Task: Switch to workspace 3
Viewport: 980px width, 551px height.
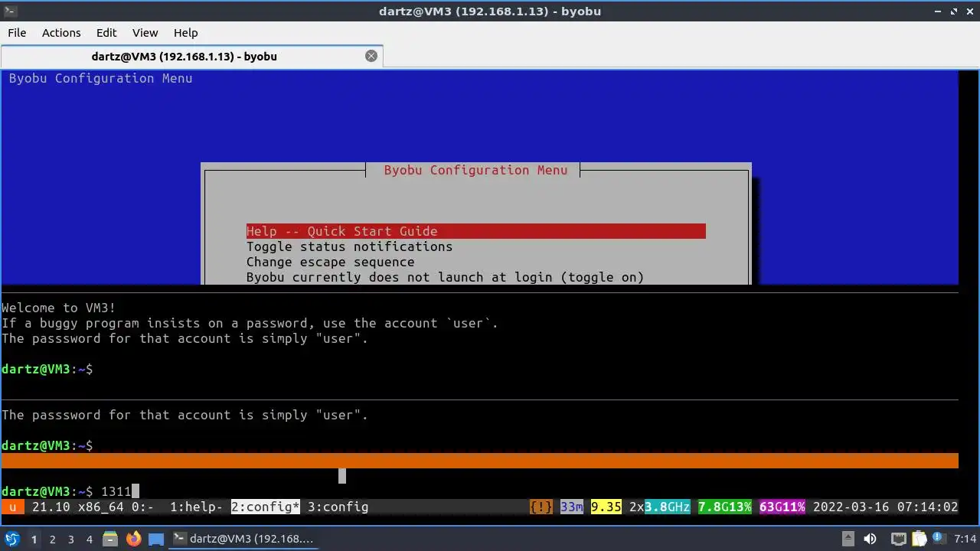Action: pos(70,540)
